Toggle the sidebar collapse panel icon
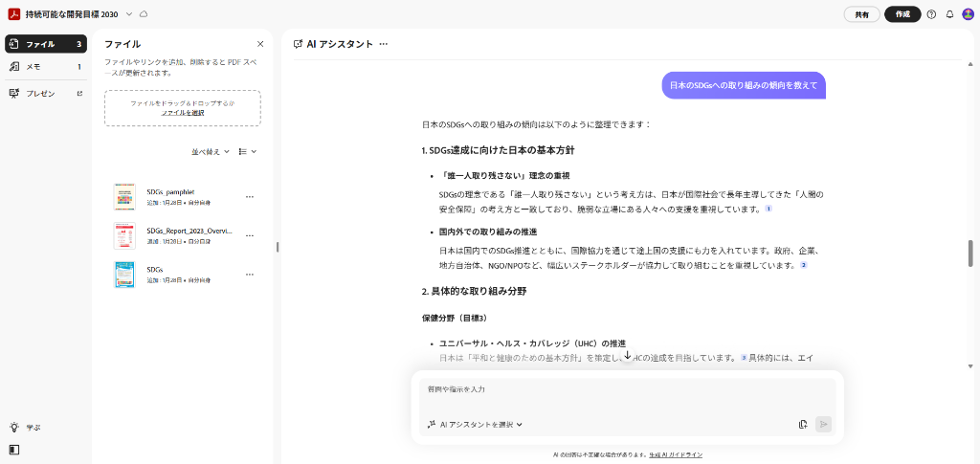The image size is (980, 464). (14, 449)
